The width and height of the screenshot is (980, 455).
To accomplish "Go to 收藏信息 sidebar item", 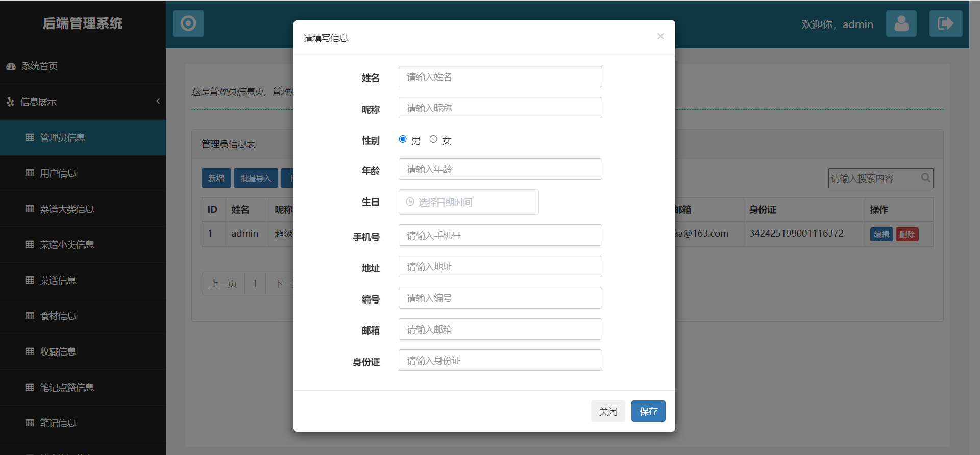I will click(x=58, y=352).
